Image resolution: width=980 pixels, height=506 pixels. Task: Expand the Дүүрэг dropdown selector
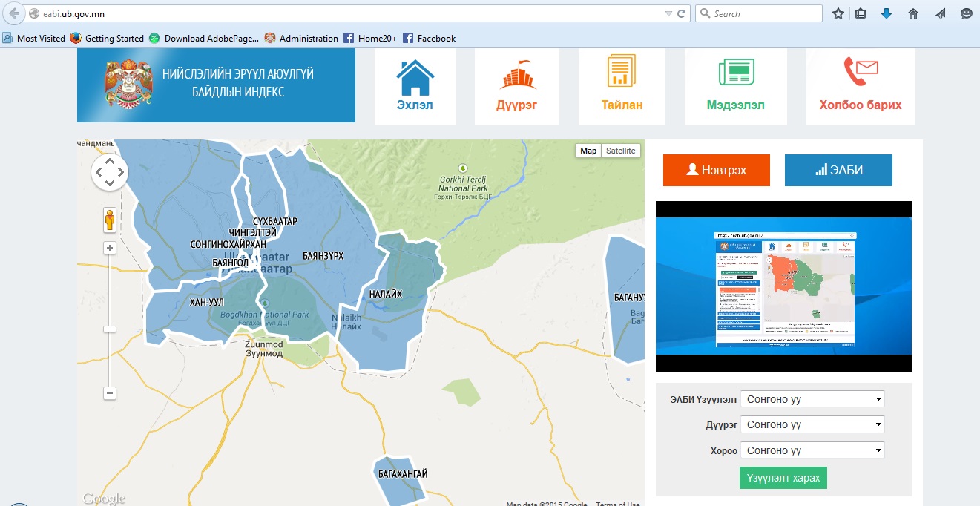812,424
